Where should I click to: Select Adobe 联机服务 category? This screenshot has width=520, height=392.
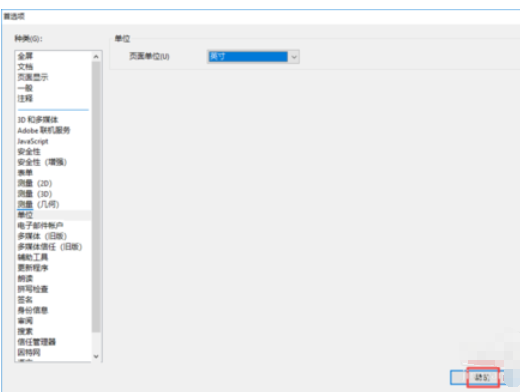pos(44,130)
